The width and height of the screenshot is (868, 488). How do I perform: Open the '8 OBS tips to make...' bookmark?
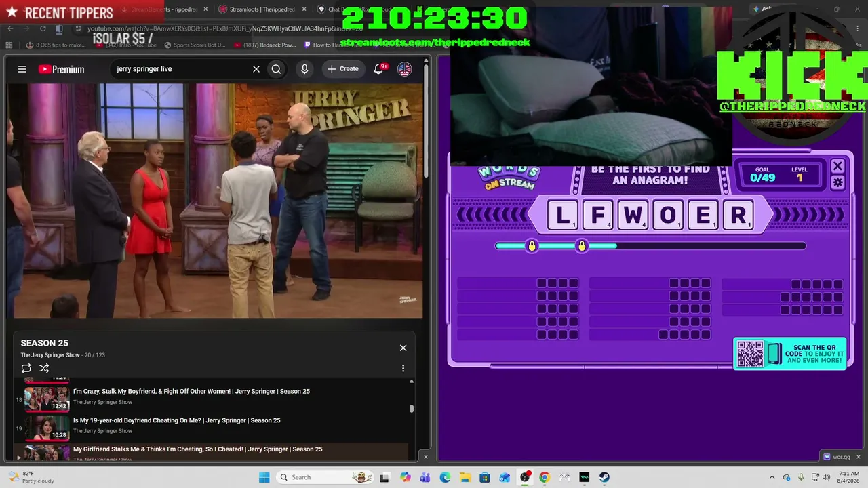56,45
